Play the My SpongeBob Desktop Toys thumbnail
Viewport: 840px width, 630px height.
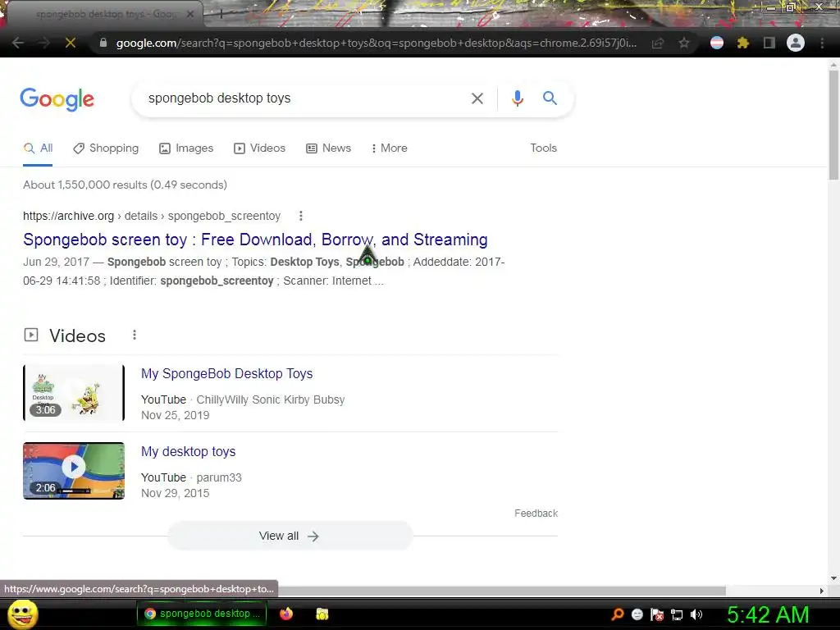[74, 393]
